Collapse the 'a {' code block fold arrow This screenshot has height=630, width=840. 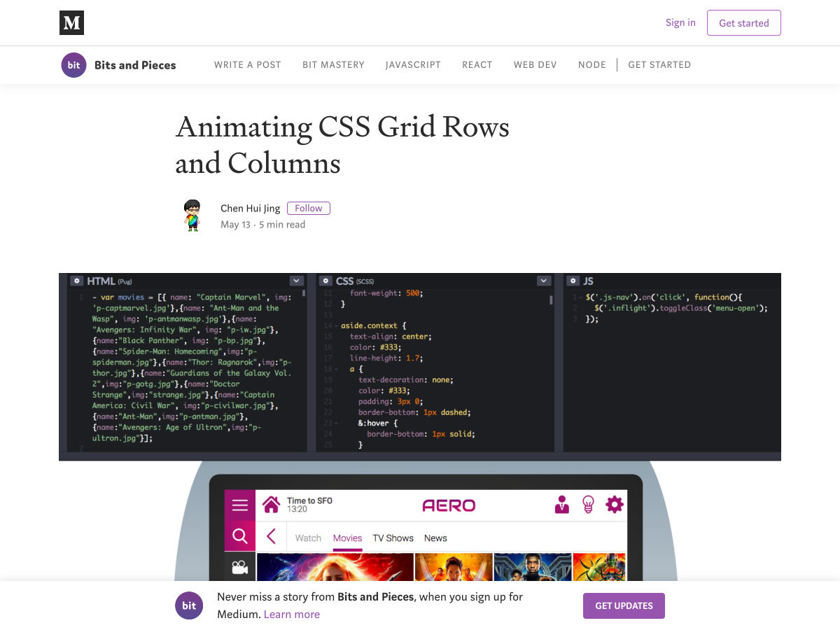coord(336,369)
